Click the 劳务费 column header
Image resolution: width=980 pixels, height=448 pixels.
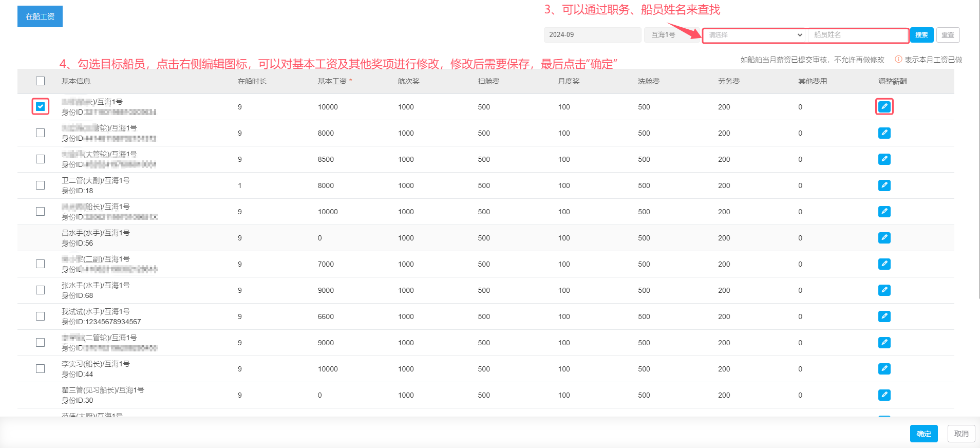click(729, 81)
